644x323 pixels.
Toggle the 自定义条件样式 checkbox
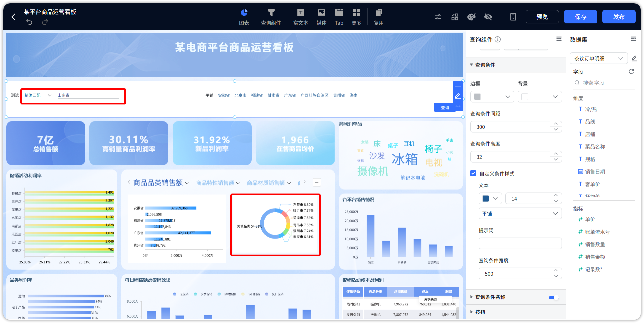tap(473, 173)
